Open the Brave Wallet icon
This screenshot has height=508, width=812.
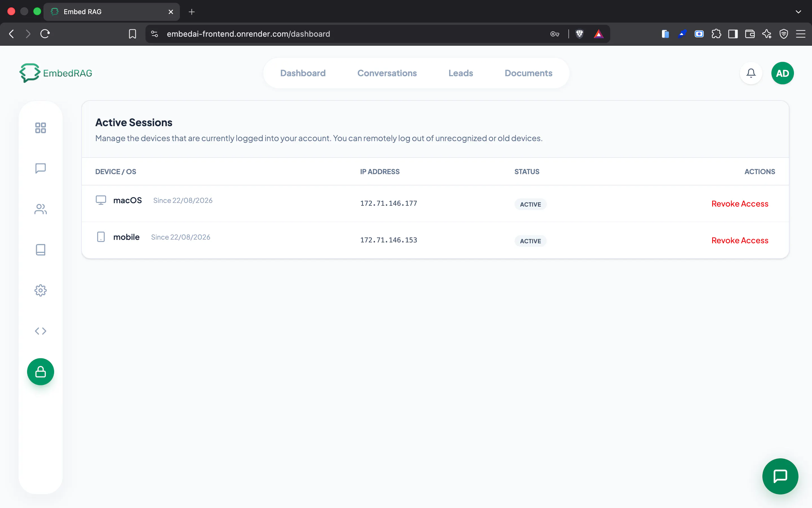tap(750, 34)
